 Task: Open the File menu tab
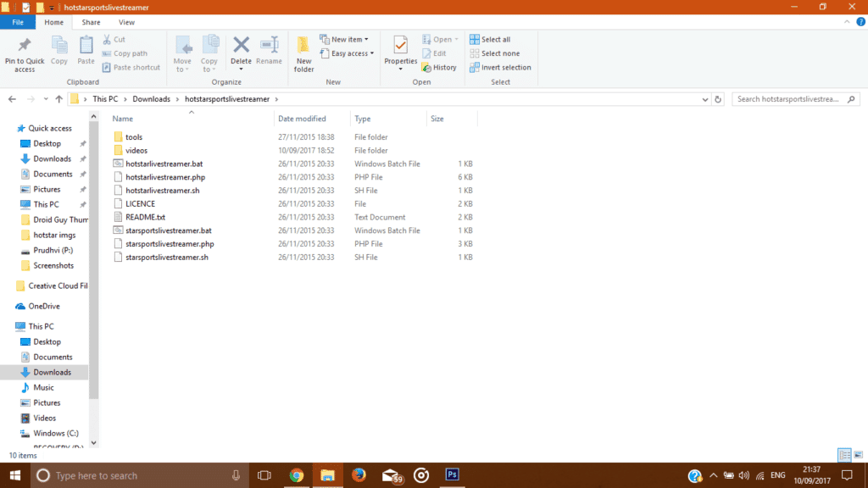(18, 22)
